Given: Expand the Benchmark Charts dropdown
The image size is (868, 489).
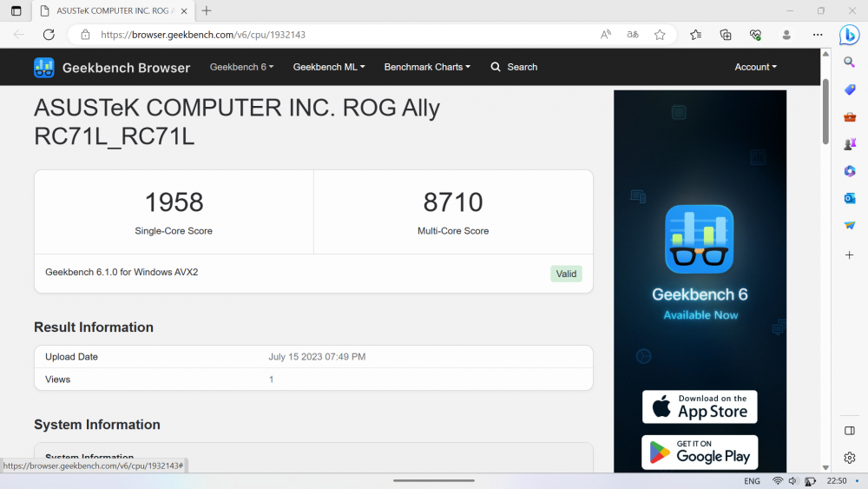Looking at the screenshot, I should click(x=427, y=67).
